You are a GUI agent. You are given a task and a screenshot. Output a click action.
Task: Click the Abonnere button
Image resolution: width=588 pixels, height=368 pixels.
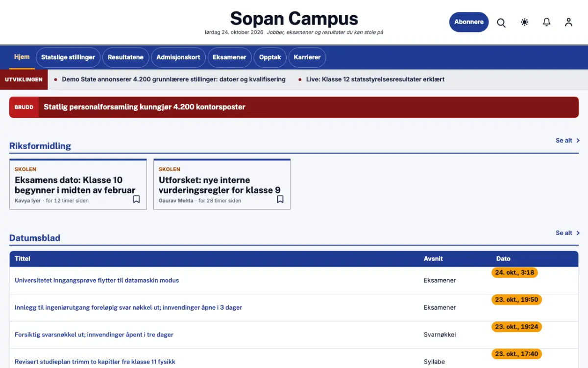[x=469, y=22]
